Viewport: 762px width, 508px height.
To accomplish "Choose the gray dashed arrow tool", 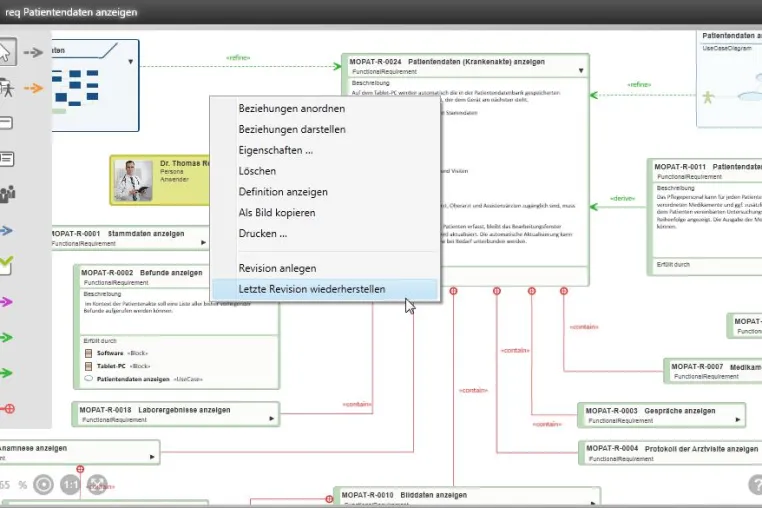I will [33, 52].
